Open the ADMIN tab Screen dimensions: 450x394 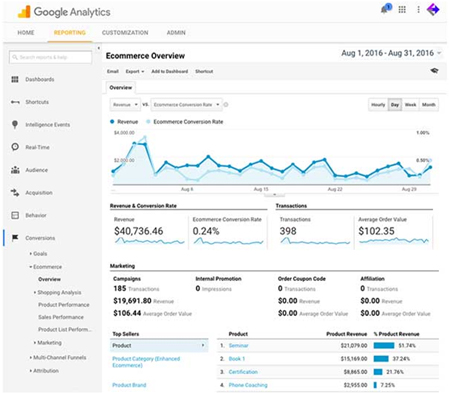(x=176, y=33)
